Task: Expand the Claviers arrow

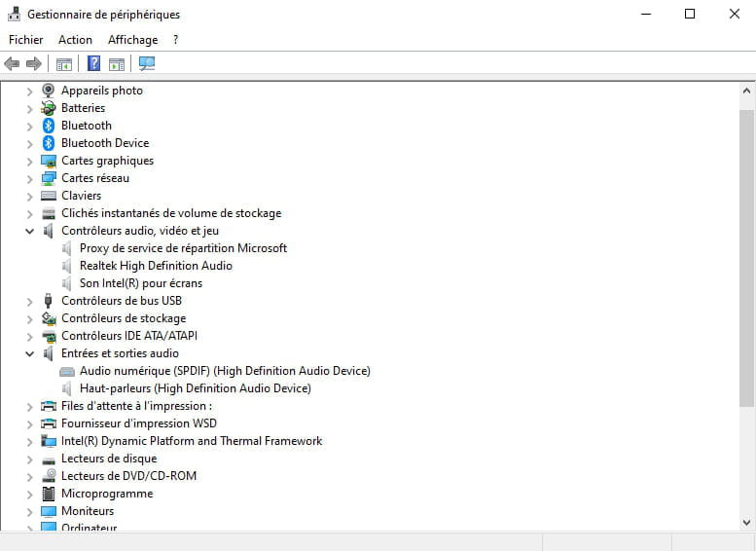Action: click(x=29, y=197)
